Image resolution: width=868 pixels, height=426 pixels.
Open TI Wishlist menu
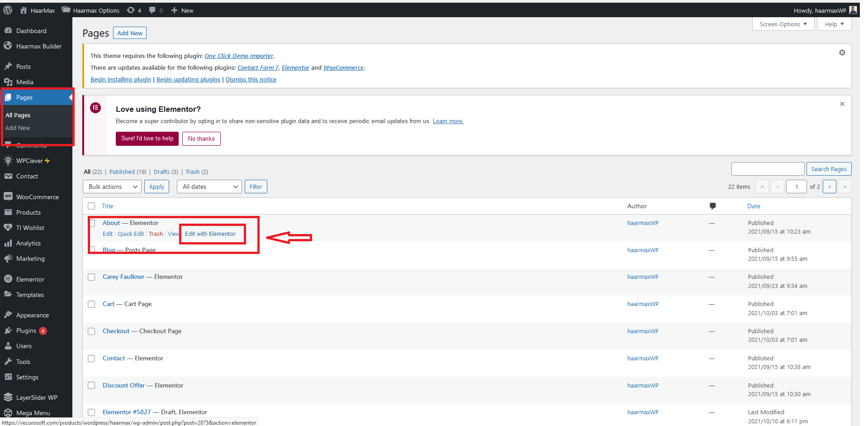coord(30,228)
